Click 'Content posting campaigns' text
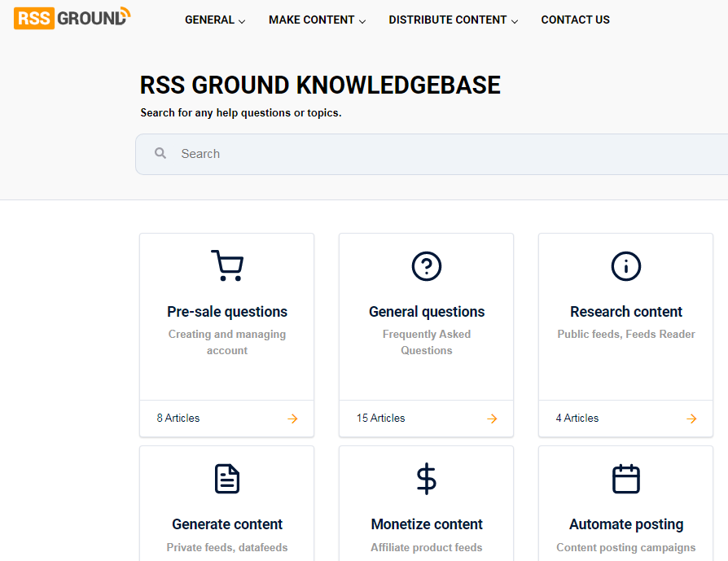 pyautogui.click(x=626, y=547)
